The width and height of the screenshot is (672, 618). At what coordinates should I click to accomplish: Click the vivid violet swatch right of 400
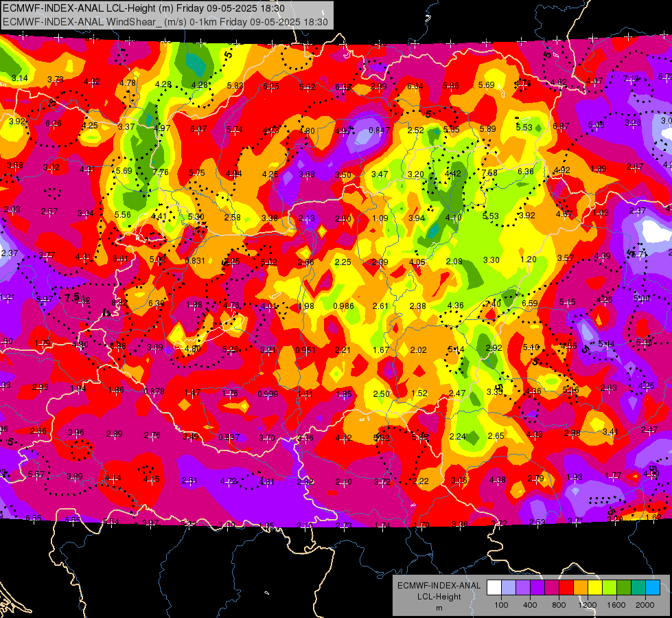(x=537, y=588)
